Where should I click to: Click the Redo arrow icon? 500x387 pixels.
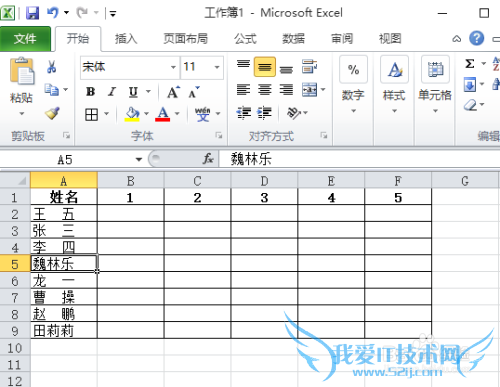82,13
